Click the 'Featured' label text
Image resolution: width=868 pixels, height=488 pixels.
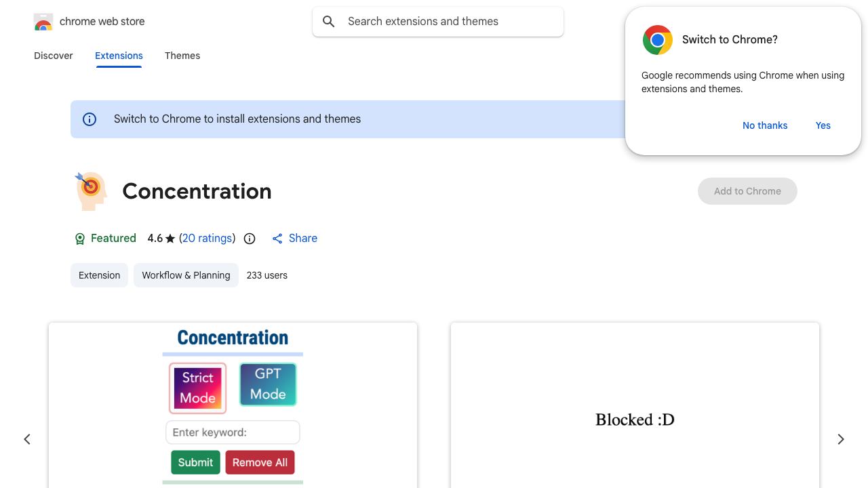(x=113, y=239)
